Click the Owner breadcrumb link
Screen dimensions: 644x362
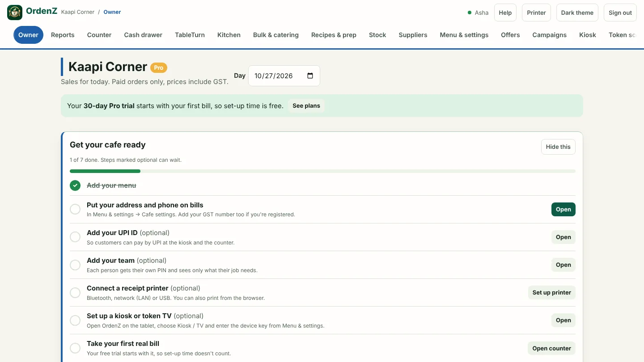pyautogui.click(x=112, y=12)
